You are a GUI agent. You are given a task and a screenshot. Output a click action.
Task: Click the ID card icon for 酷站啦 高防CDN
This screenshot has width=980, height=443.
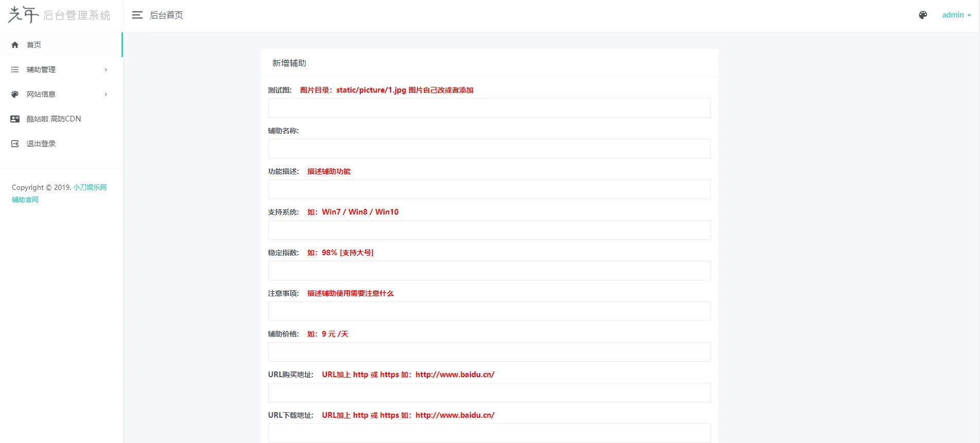click(x=15, y=119)
